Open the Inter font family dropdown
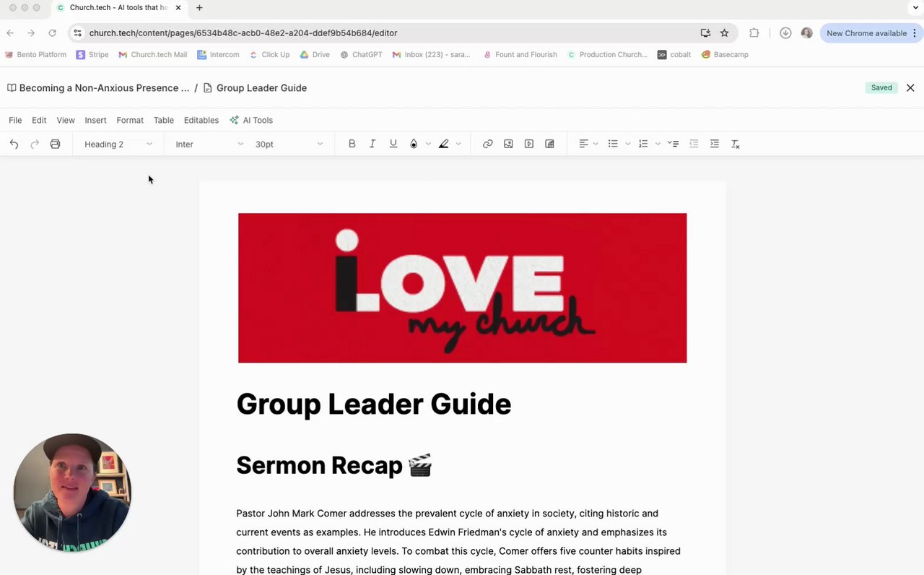 coord(209,144)
